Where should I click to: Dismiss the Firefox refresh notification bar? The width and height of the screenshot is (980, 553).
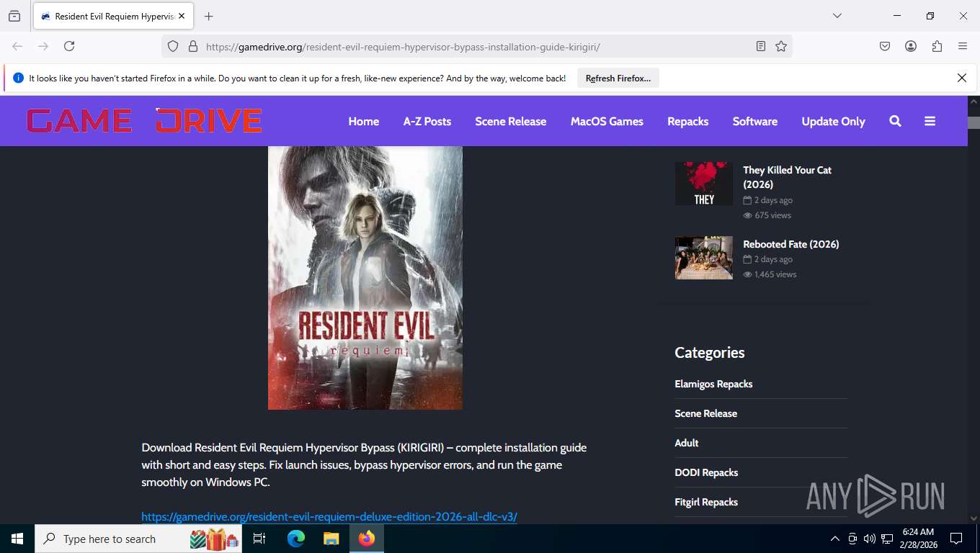(961, 78)
